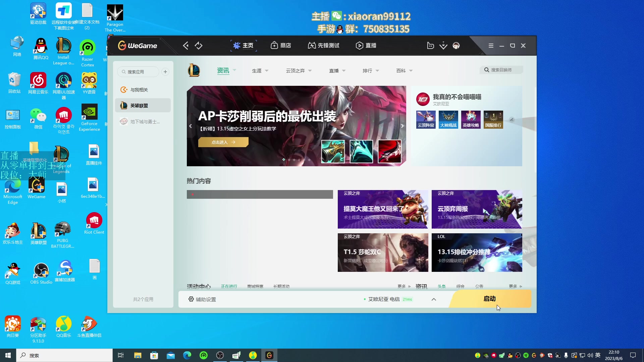The width and height of the screenshot is (644, 362).
Task: Open the notification center icon
Action: [633, 355]
